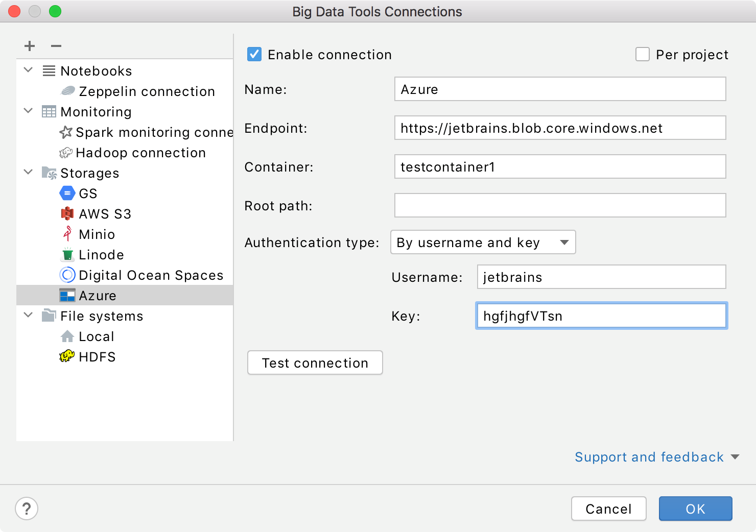Select the Minio flamingo icon

(67, 234)
